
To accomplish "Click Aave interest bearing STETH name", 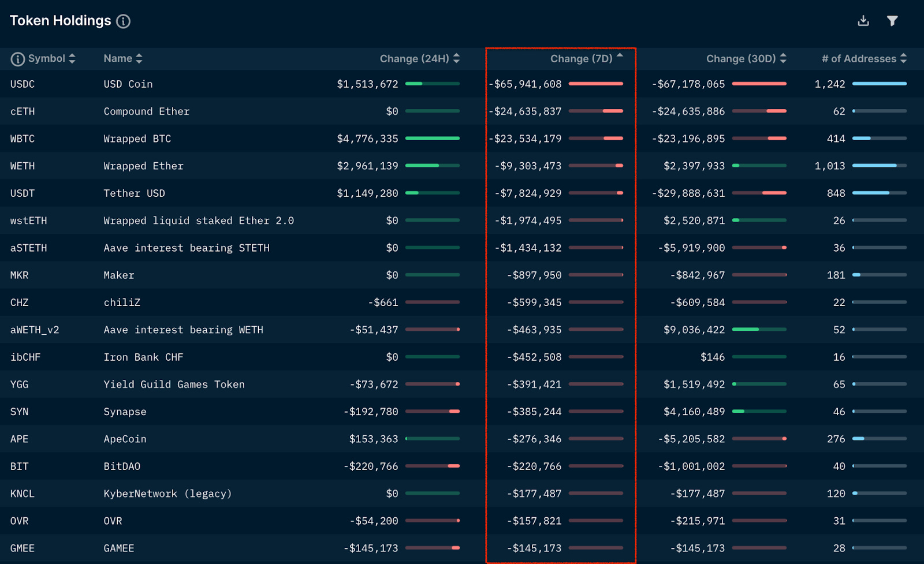I will click(187, 248).
